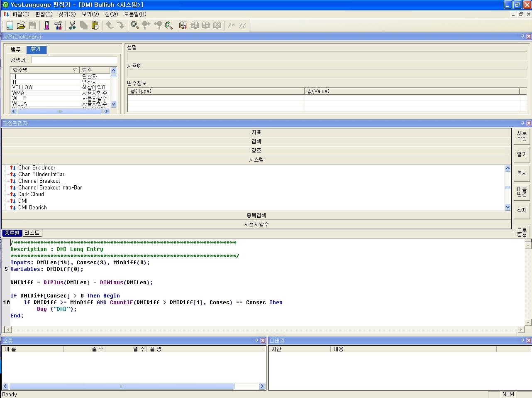Switch to the 범주 tab
Image resolution: width=532 pixels, height=398 pixels.
(x=16, y=49)
